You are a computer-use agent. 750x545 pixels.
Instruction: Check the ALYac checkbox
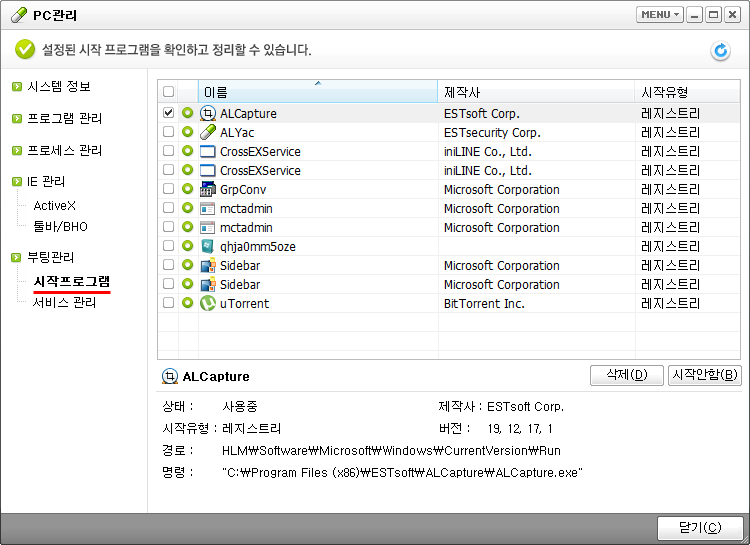(168, 132)
